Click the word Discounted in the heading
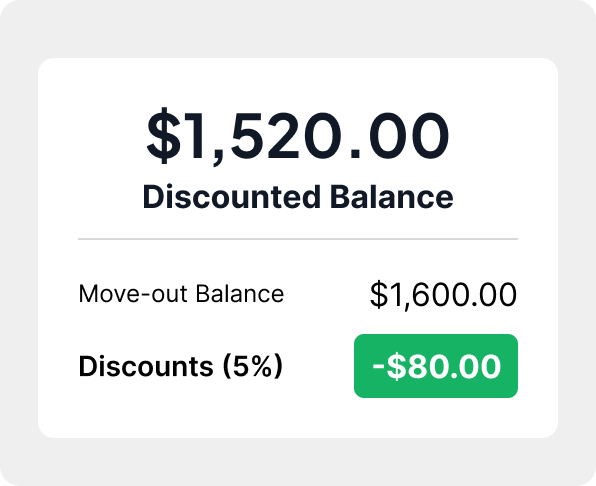 [231, 196]
